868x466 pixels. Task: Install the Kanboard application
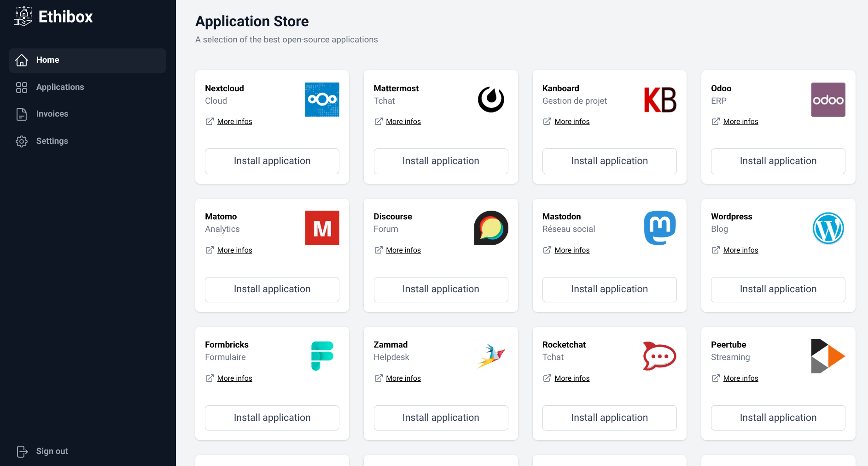[x=610, y=161]
